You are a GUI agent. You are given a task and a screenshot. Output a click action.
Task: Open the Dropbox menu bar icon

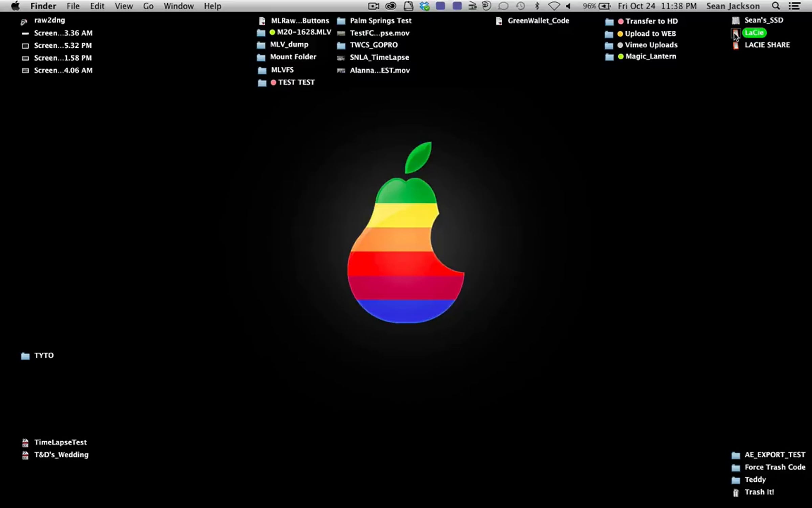tap(424, 6)
